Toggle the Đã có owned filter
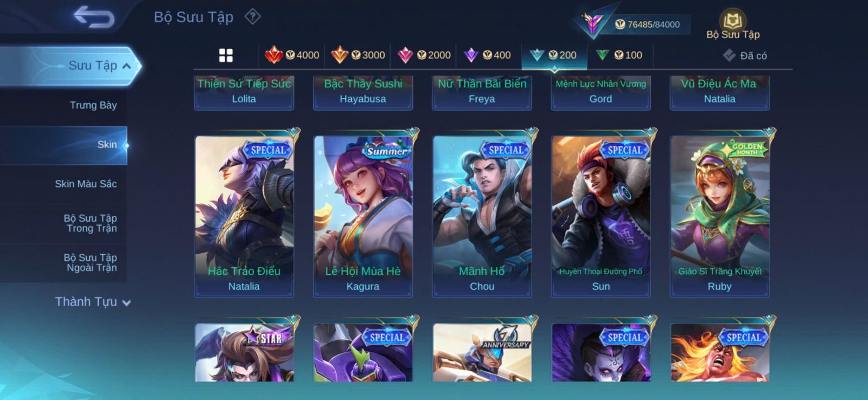This screenshot has height=400, width=868. (745, 55)
